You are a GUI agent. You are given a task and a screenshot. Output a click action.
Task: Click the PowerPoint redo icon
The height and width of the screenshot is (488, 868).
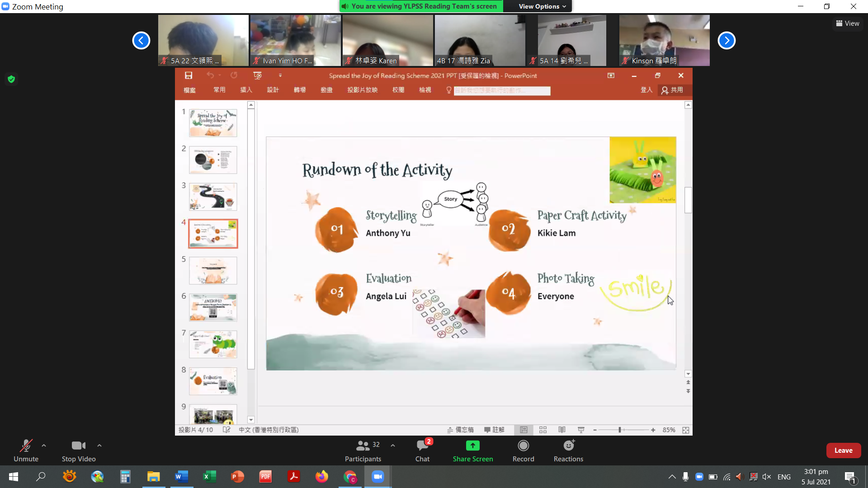click(234, 75)
